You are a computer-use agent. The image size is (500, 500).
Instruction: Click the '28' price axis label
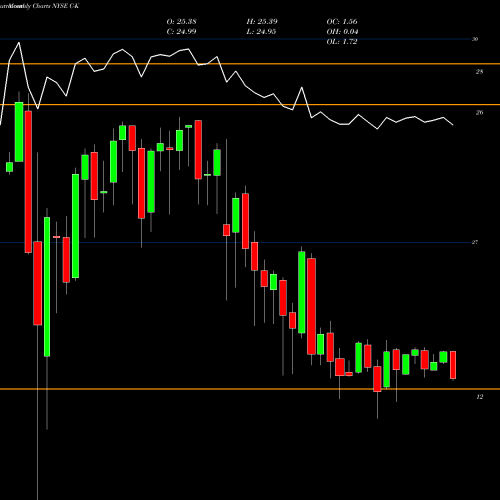[479, 72]
